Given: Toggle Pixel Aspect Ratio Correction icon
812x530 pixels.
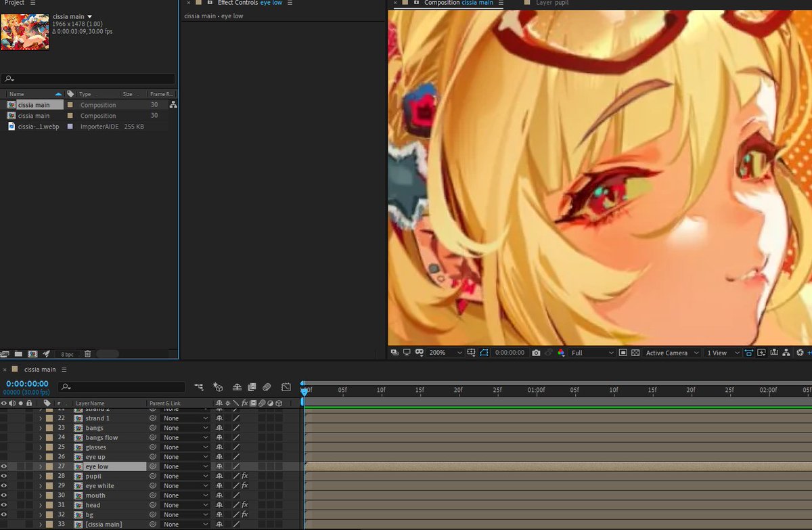Looking at the screenshot, I should [x=750, y=353].
